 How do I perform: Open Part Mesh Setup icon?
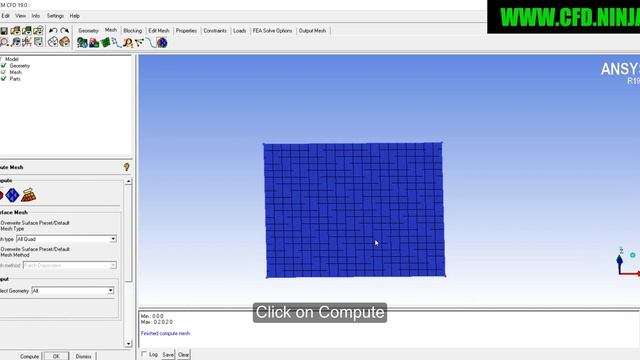point(94,42)
